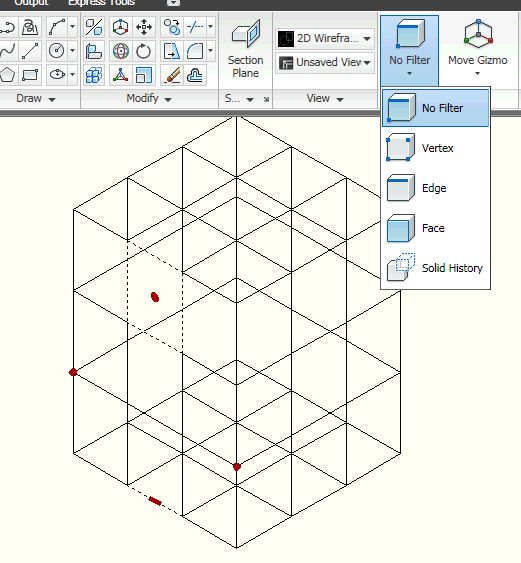Open the arrow next to the Fillet tool
This screenshot has width=521, height=563.
pos(211,51)
